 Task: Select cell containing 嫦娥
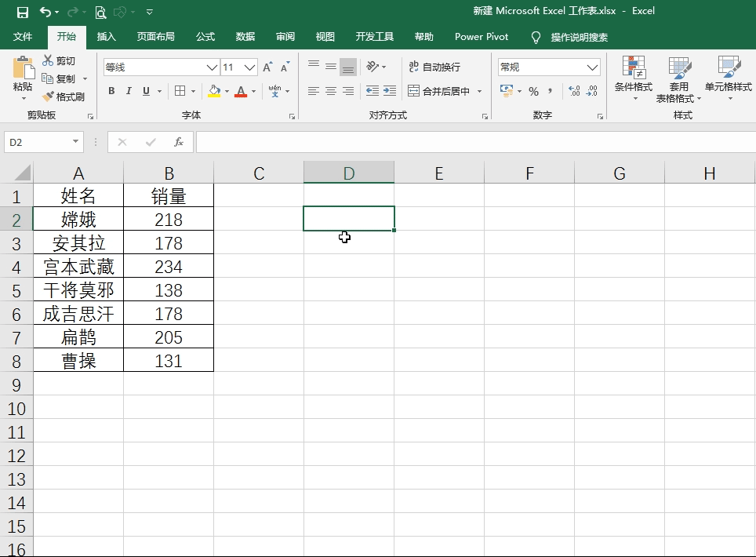(78, 220)
